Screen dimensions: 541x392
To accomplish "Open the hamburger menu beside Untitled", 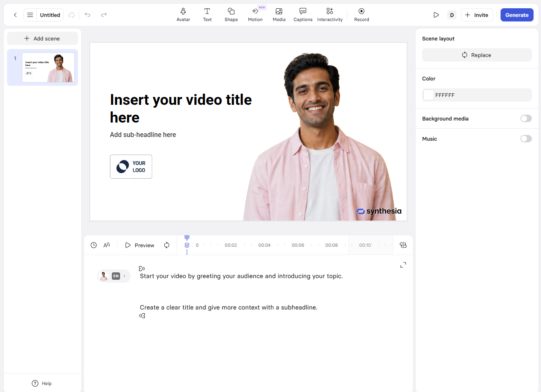I will tap(30, 15).
